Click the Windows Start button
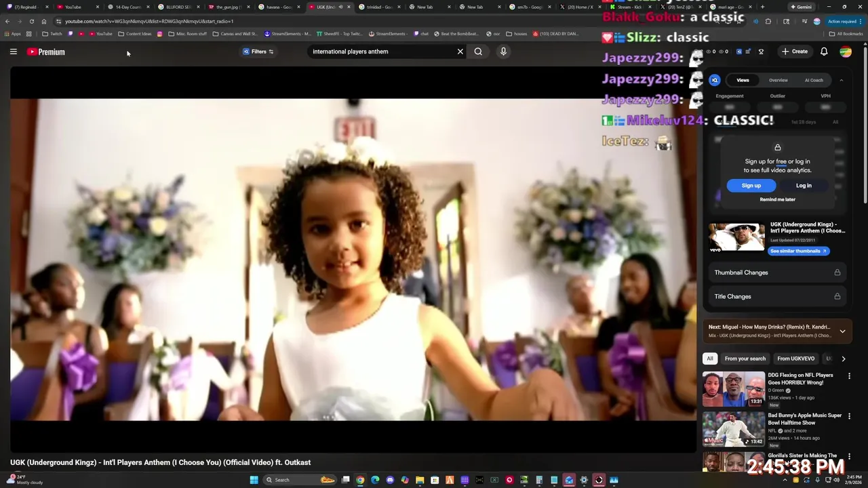Image resolution: width=868 pixels, height=488 pixels. 254,480
